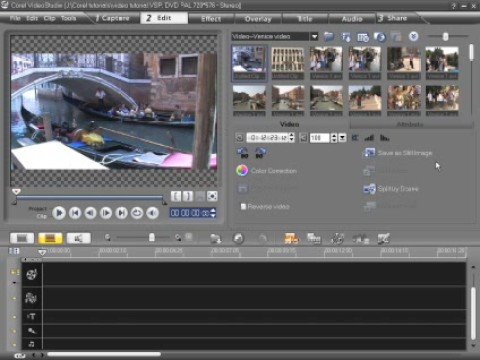Click the clip volume stepper arrows
The height and width of the screenshot is (360, 480).
tap(334, 138)
